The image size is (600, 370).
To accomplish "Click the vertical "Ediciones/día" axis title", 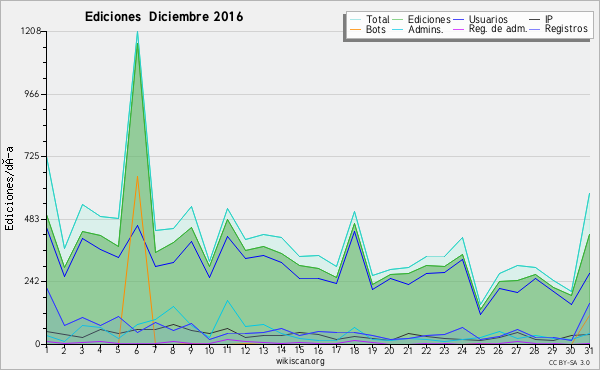I will tap(9, 188).
